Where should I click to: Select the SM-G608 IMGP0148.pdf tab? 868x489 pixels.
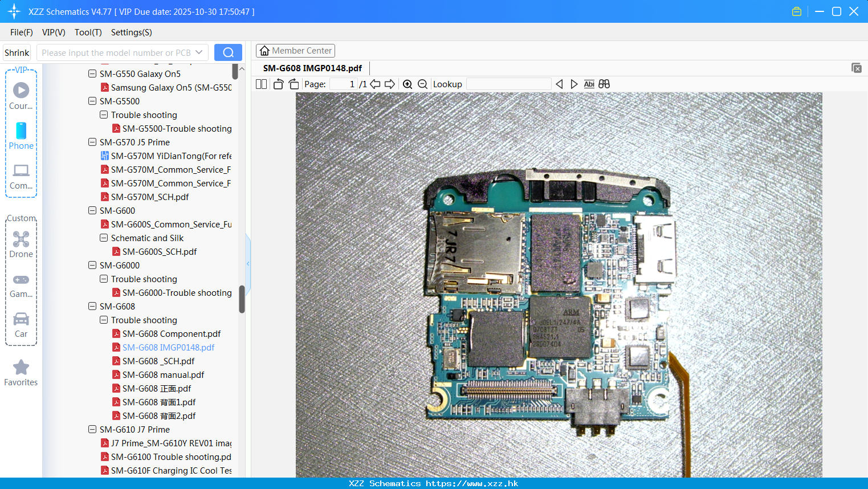(312, 68)
